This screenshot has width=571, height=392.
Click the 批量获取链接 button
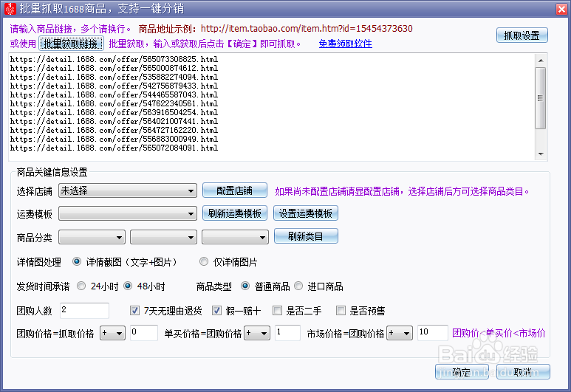[71, 44]
